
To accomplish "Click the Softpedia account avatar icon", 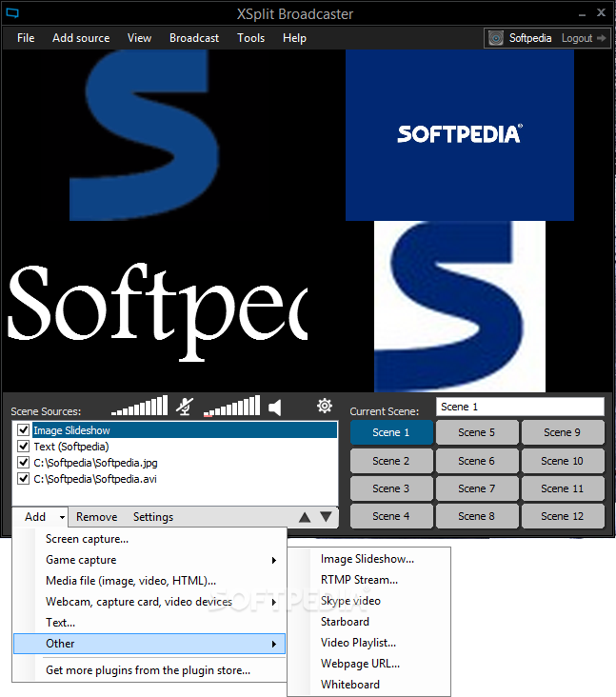I will (495, 38).
